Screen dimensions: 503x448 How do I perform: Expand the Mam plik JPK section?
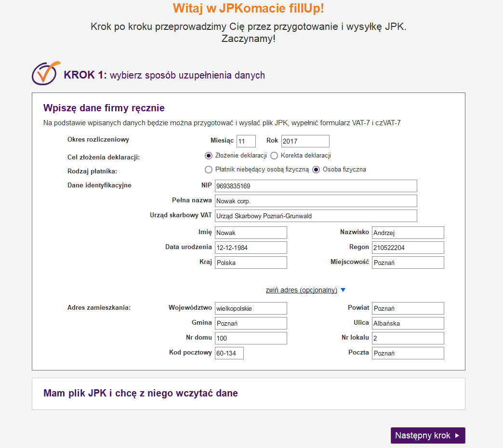[141, 393]
